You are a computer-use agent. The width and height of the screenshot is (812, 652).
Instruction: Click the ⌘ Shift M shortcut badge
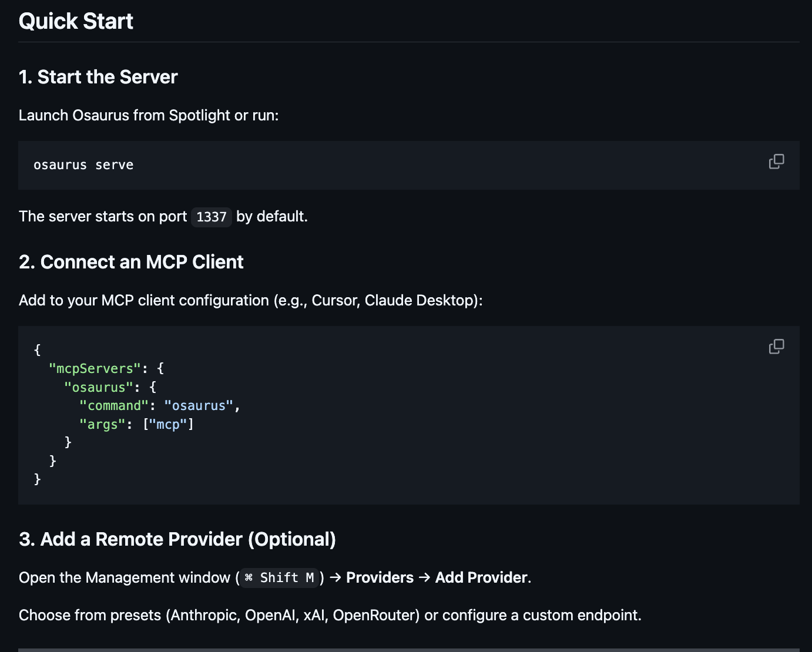pyautogui.click(x=280, y=578)
